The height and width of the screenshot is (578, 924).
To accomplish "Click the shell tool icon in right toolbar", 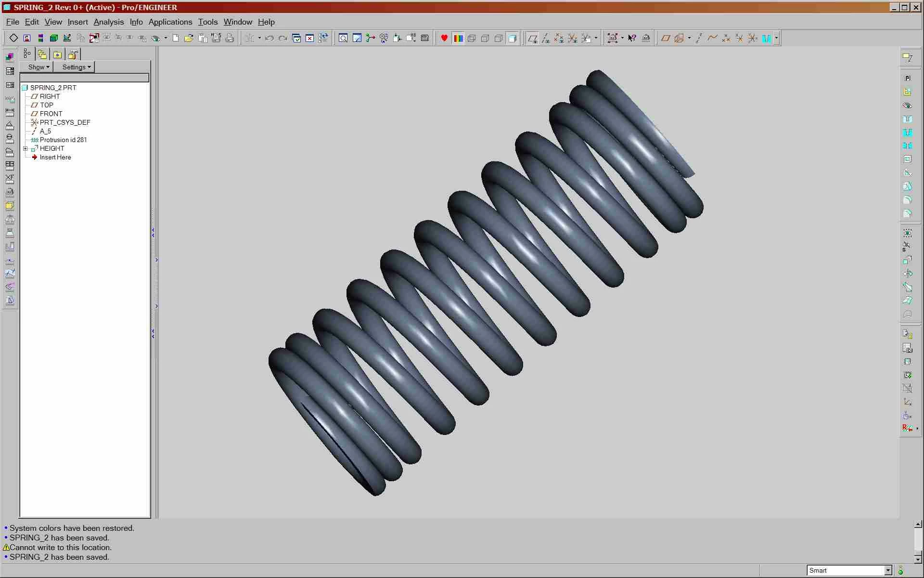I will (x=908, y=159).
